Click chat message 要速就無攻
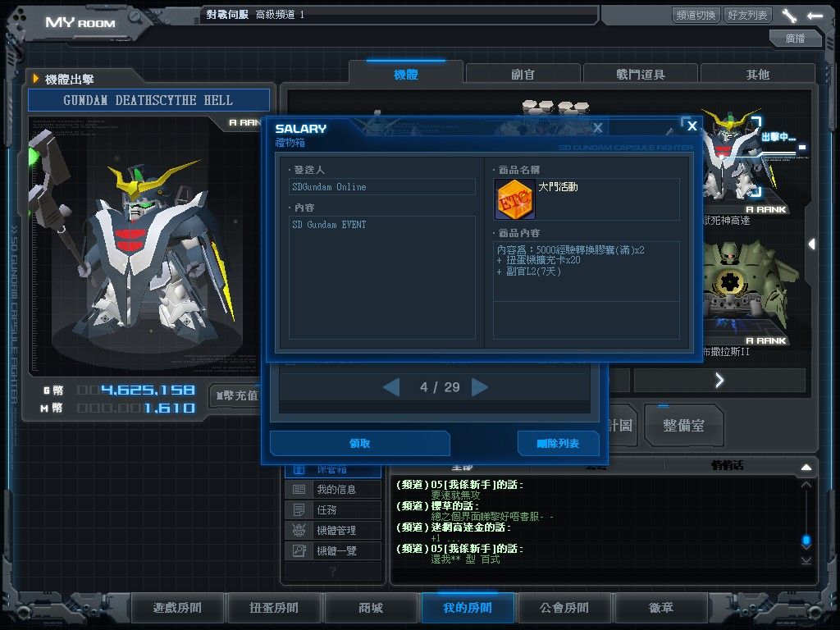The height and width of the screenshot is (630, 840). (x=455, y=495)
